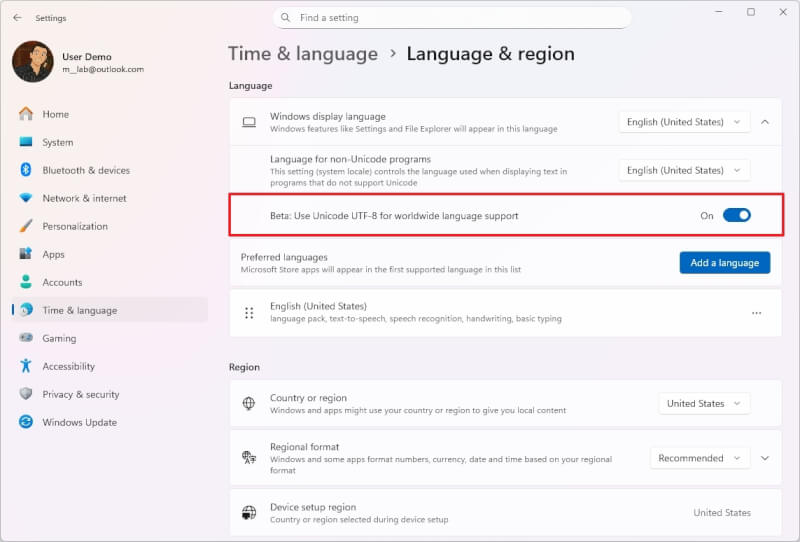The image size is (800, 542).
Task: Open the Accounts settings page
Action: coord(62,282)
